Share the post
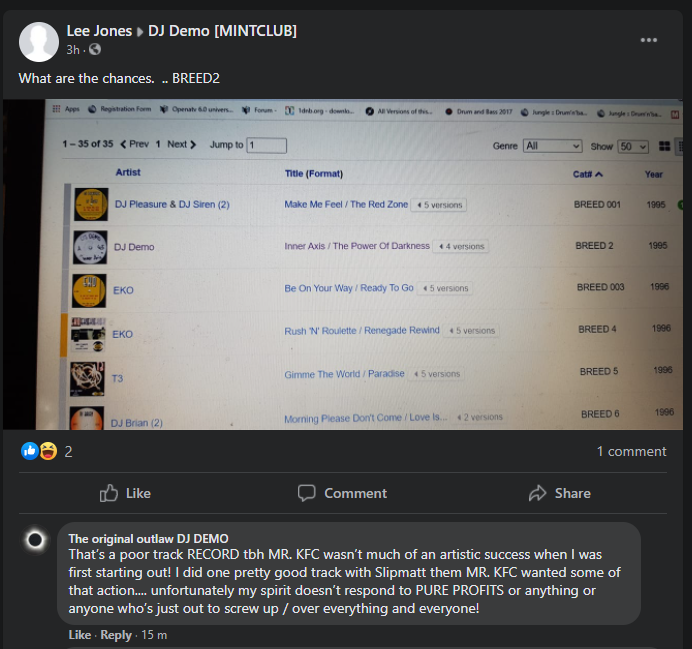This screenshot has width=692, height=649. tap(560, 493)
